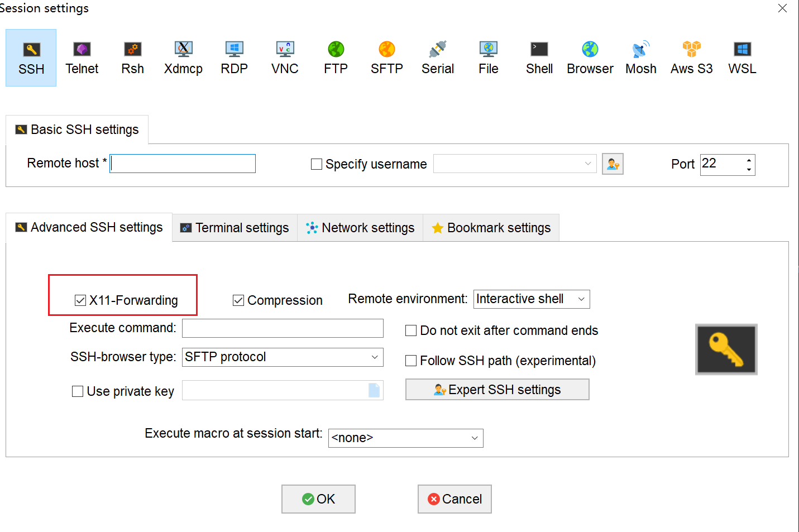The image size is (799, 532).
Task: Select the Telnet session type icon
Action: click(x=82, y=57)
